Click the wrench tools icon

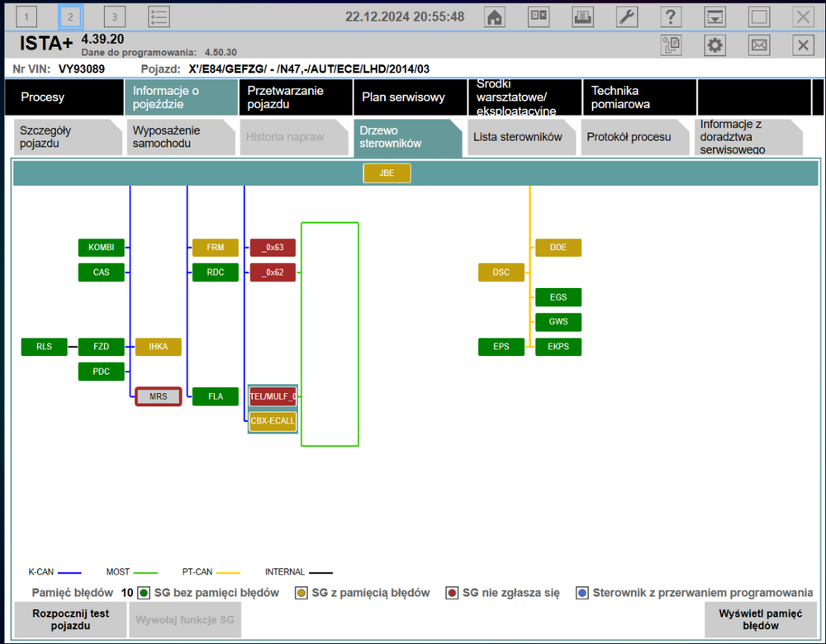(626, 17)
